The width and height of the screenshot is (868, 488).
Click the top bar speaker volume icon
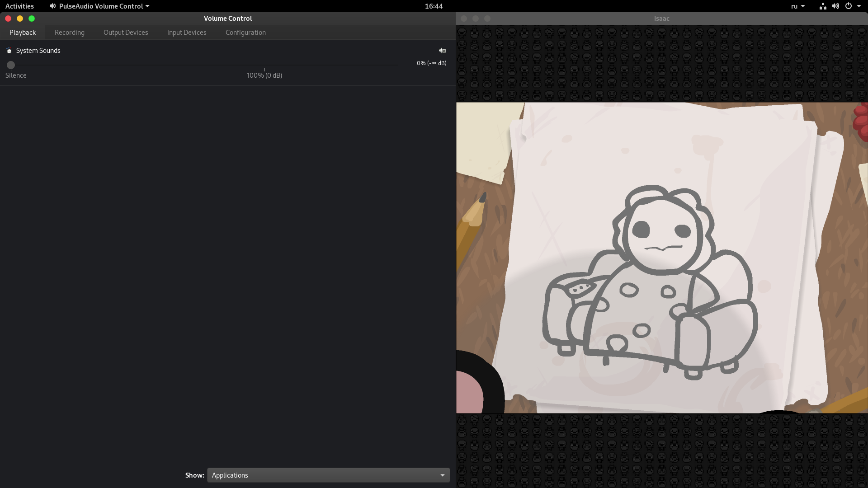tap(835, 6)
